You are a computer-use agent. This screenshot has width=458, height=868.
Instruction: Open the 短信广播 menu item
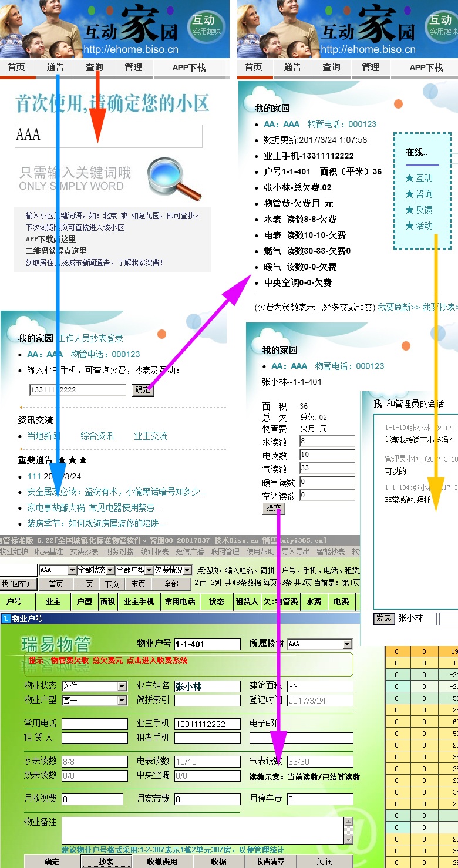coord(190,551)
